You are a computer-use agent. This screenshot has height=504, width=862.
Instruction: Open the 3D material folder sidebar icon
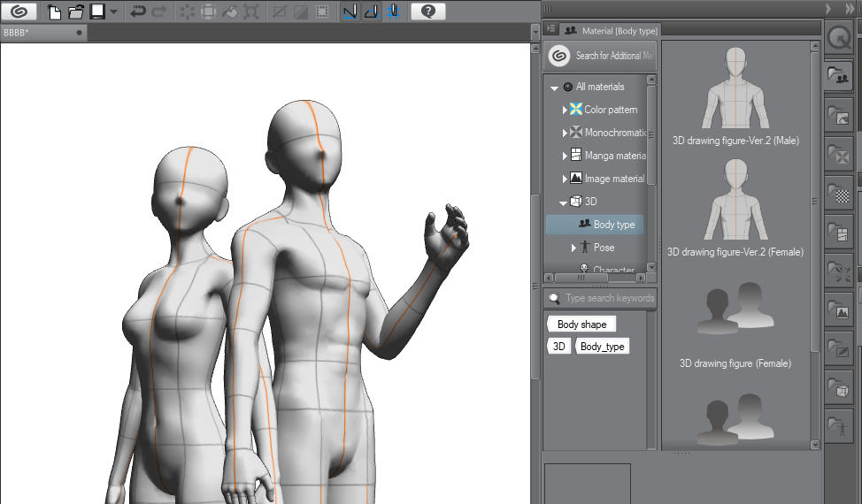838,387
